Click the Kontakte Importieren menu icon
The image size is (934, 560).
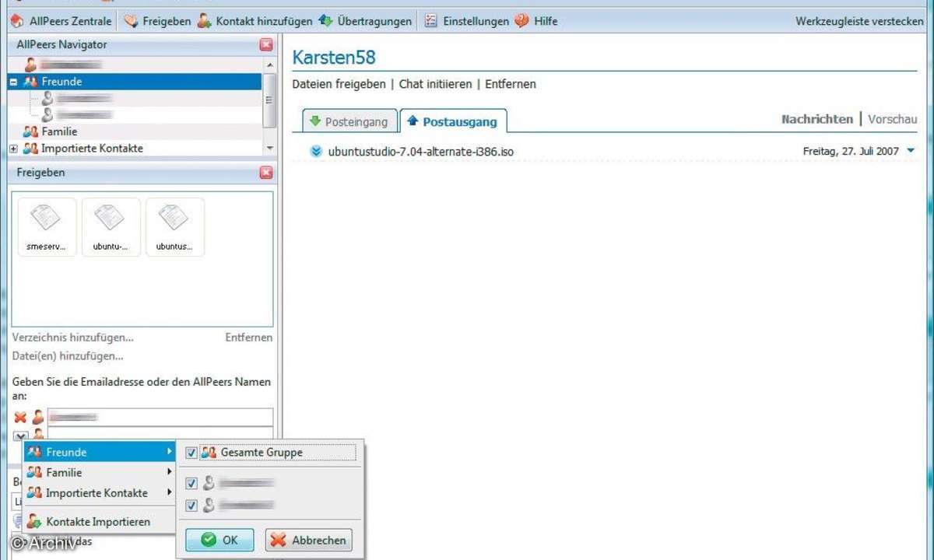pyautogui.click(x=33, y=522)
